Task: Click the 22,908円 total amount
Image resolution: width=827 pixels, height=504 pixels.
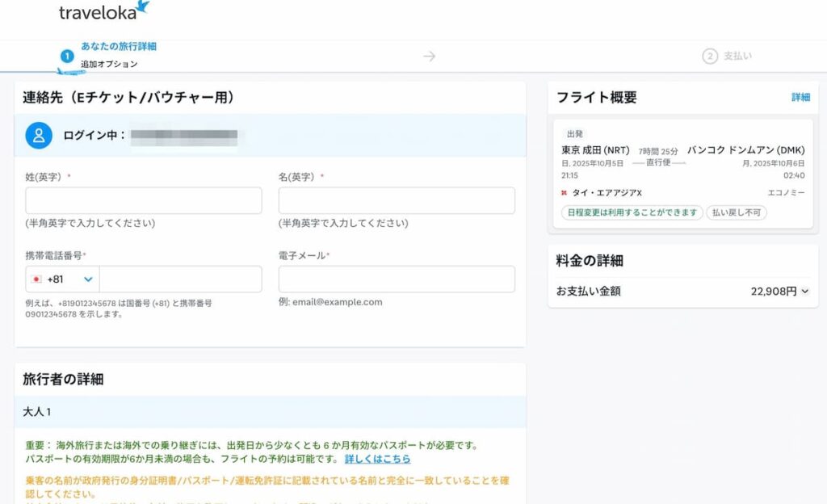Action: 773,291
